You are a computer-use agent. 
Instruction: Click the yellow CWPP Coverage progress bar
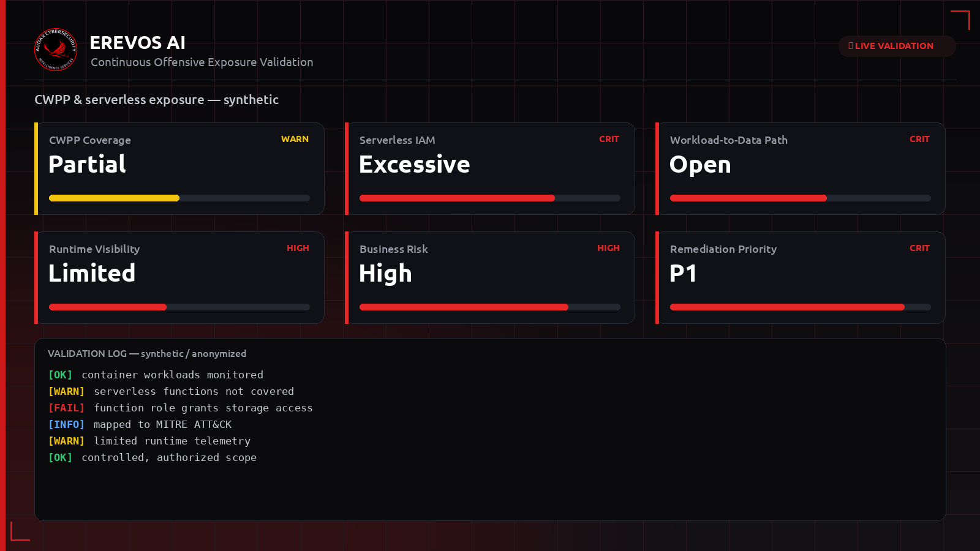coord(179,198)
